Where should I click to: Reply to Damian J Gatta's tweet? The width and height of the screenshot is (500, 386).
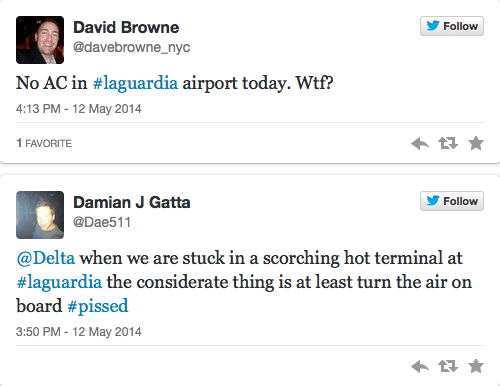click(420, 366)
